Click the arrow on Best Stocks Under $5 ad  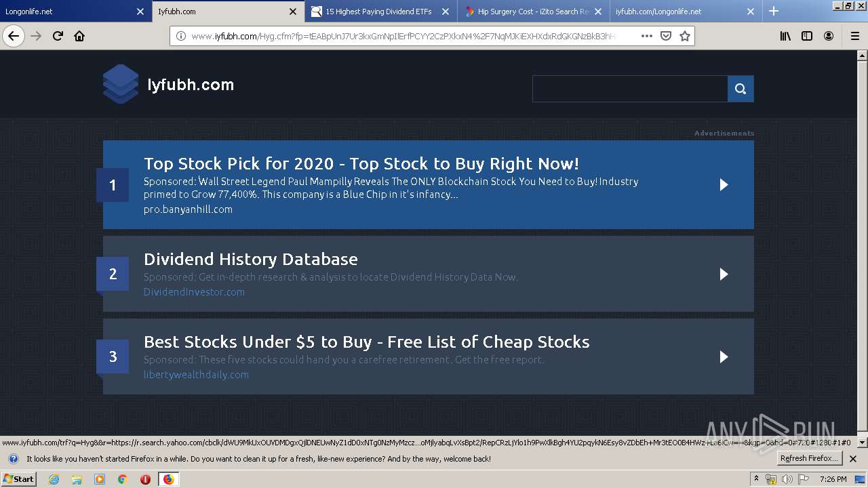click(724, 357)
